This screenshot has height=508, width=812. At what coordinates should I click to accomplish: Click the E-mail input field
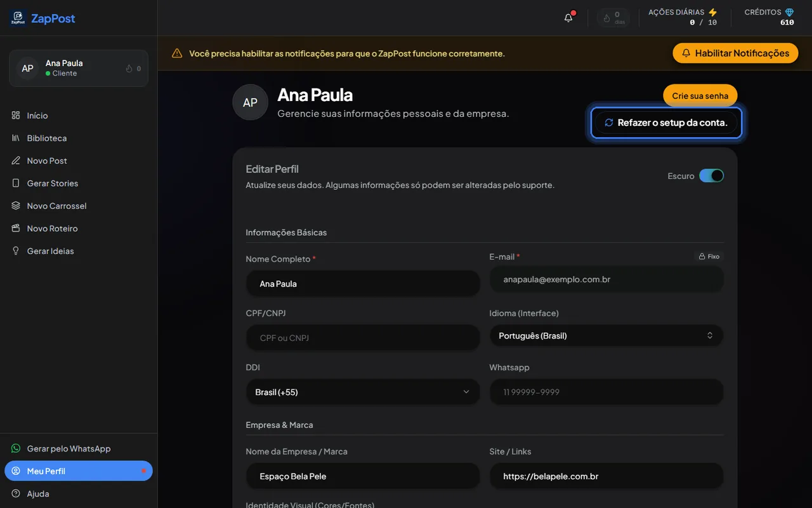606,279
